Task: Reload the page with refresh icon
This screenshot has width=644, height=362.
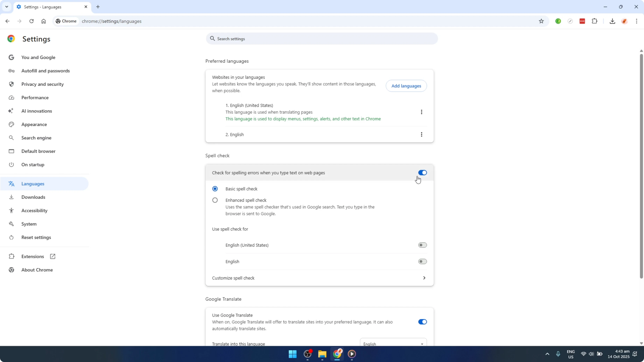Action: point(31,21)
